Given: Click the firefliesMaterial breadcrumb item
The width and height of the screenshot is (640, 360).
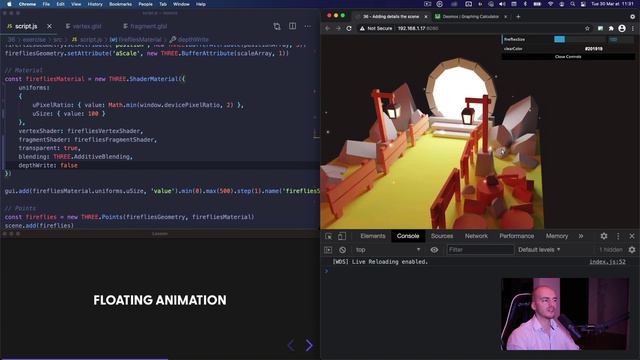Looking at the screenshot, I should pyautogui.click(x=136, y=40).
